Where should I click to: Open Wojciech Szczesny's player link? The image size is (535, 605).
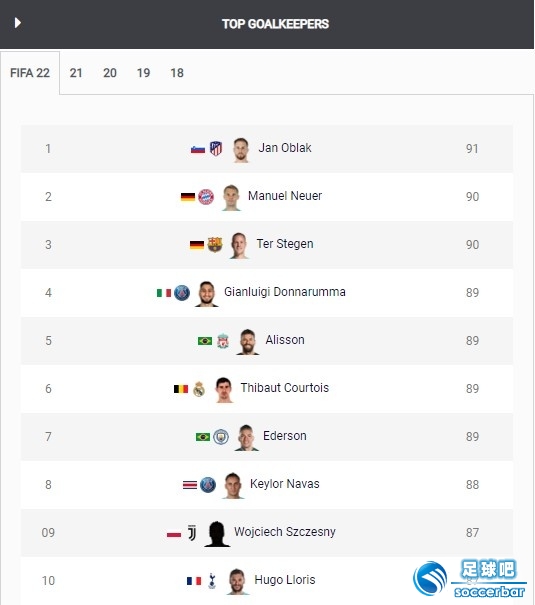285,532
